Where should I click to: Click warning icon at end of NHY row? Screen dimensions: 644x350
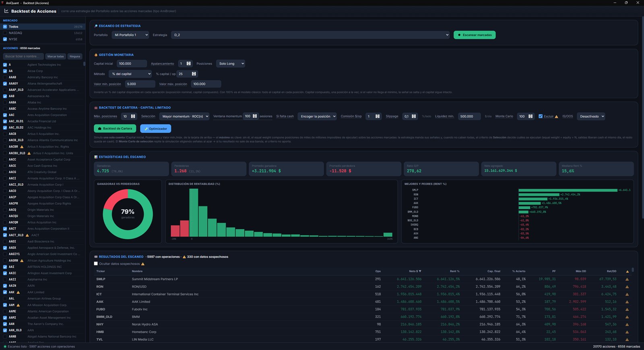tap(627, 324)
